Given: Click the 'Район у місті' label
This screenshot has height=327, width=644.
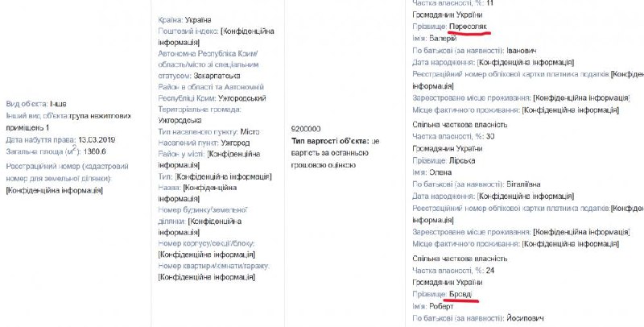Looking at the screenshot, I should pos(182,154).
